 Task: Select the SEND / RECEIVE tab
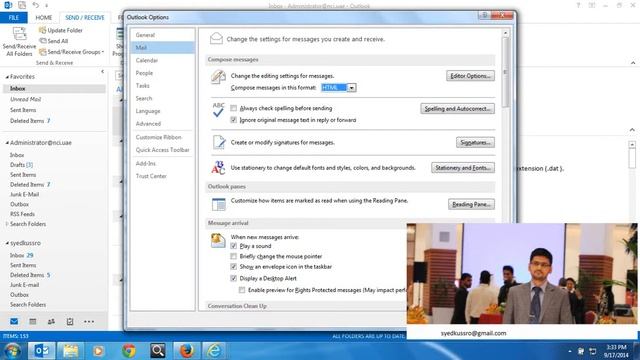85,18
